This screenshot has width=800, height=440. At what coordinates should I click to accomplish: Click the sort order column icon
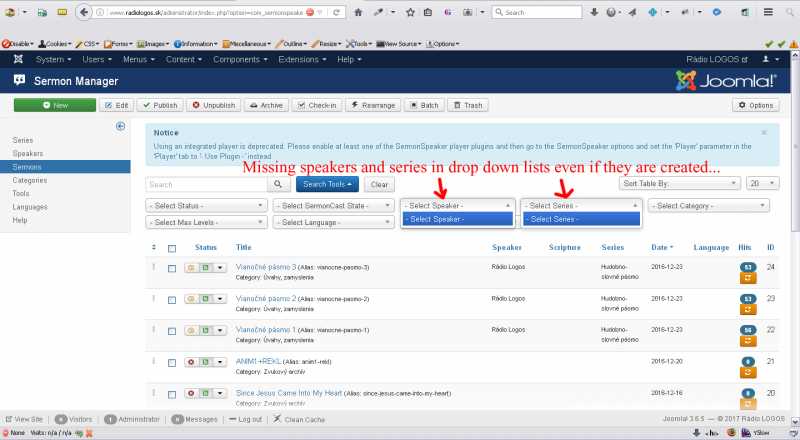coord(154,247)
